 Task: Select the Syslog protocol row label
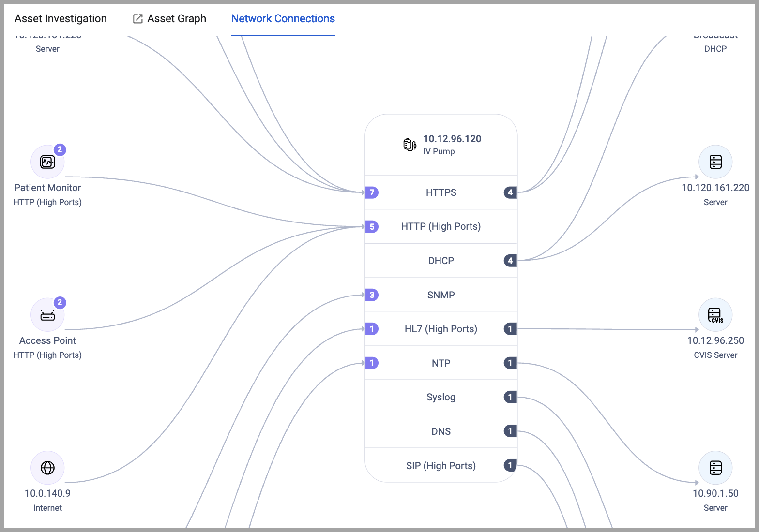[441, 397]
